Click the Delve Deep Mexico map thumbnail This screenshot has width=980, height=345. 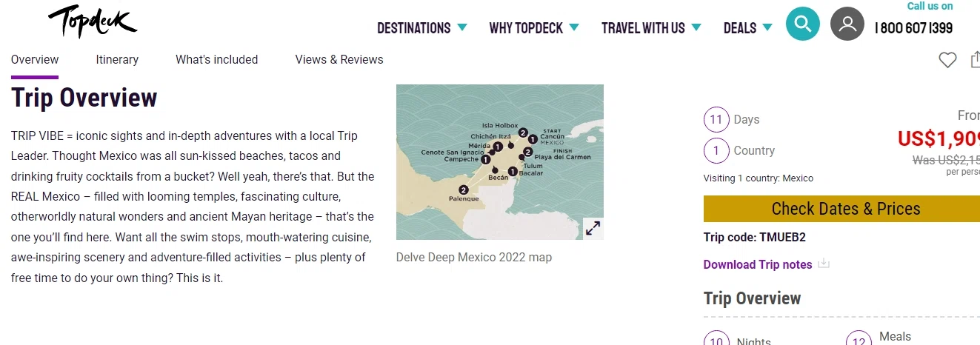point(499,161)
